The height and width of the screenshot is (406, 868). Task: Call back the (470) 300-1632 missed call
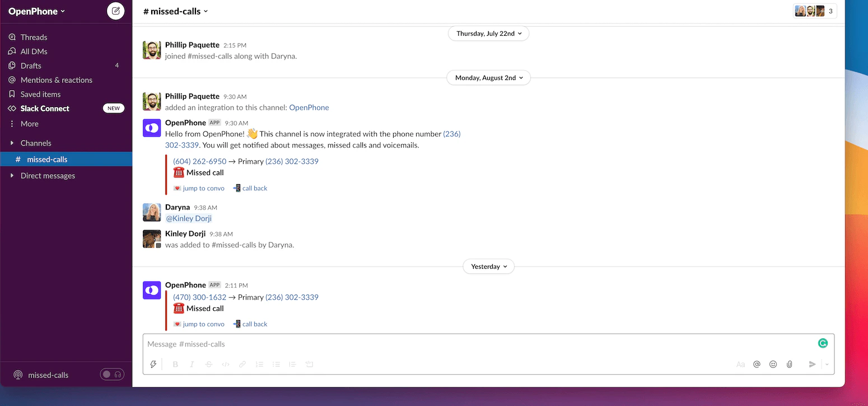pyautogui.click(x=254, y=324)
